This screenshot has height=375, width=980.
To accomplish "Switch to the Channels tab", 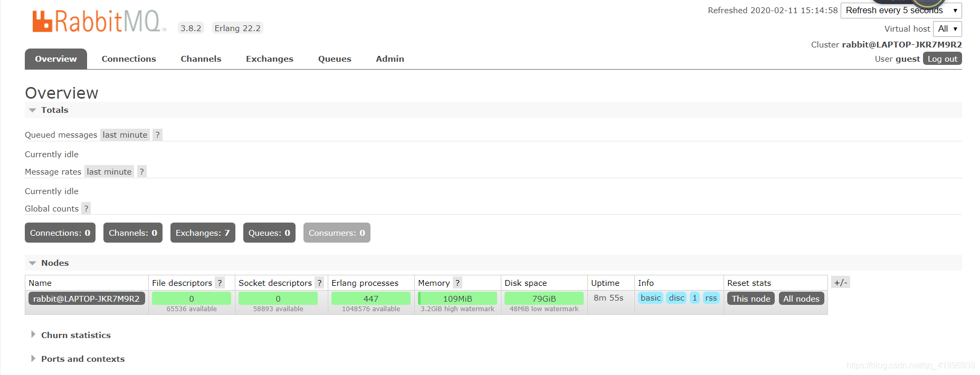I will click(201, 59).
